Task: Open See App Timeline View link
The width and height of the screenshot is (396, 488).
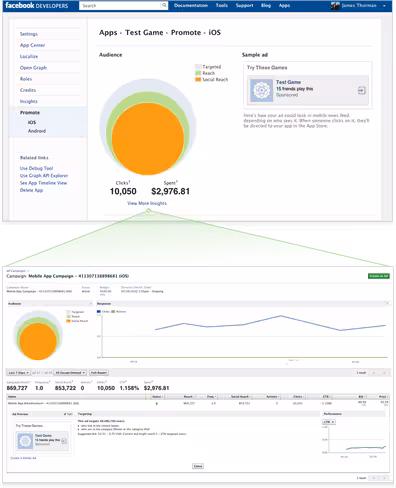Action: 43,183
